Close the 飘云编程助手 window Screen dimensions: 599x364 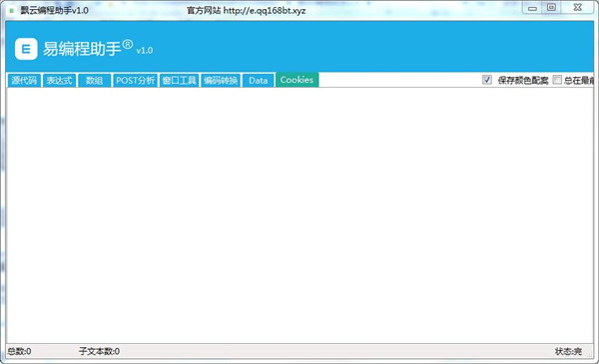click(577, 8)
